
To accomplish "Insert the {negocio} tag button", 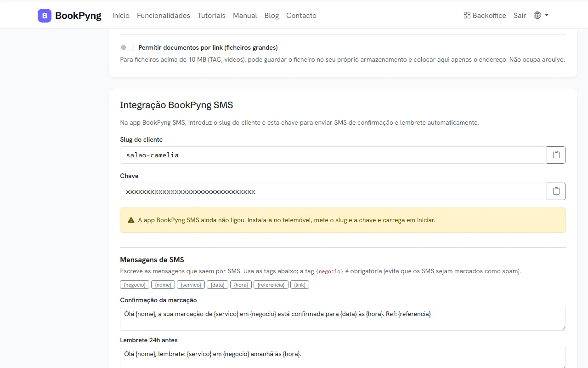I will coord(135,285).
